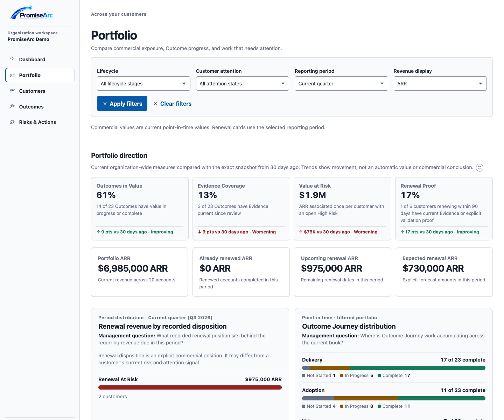Click the funnel icon on Apply filters
The height and width of the screenshot is (420, 504).
(x=105, y=104)
